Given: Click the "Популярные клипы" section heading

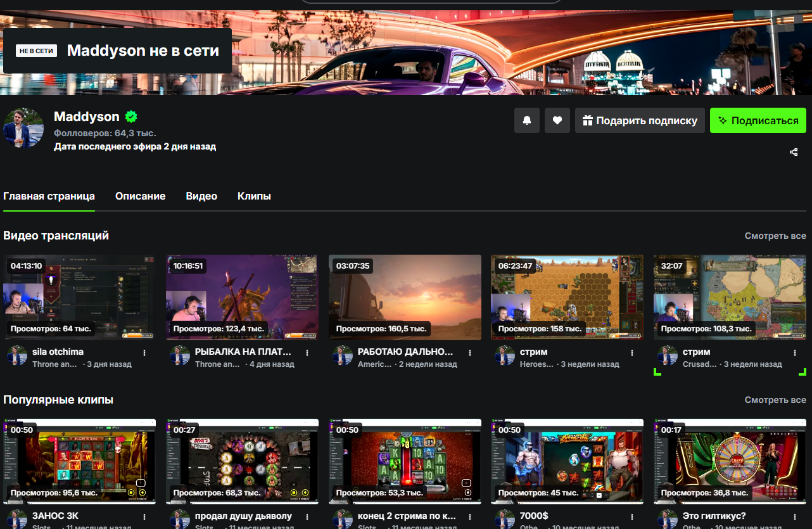Looking at the screenshot, I should pos(58,400).
